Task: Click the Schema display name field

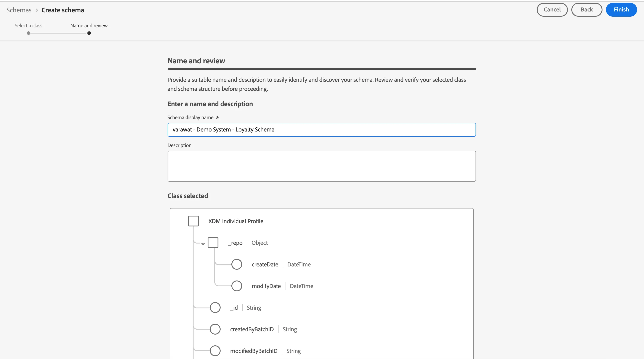Action: click(322, 130)
